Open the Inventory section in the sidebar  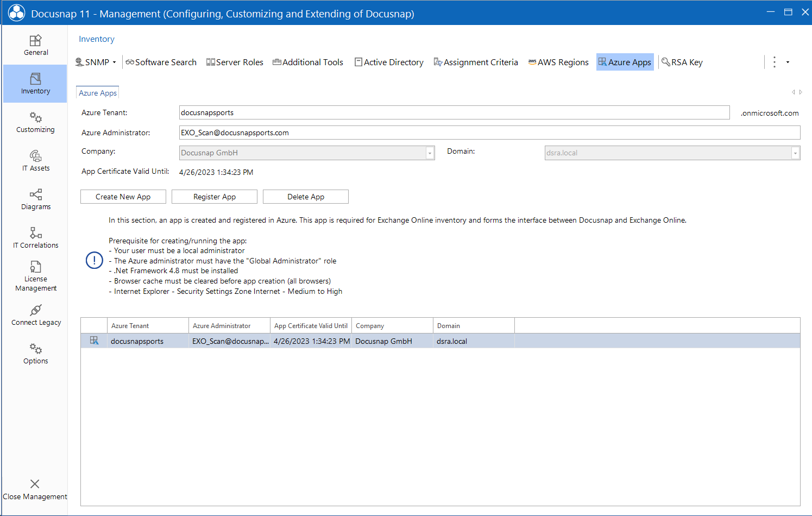pos(35,83)
